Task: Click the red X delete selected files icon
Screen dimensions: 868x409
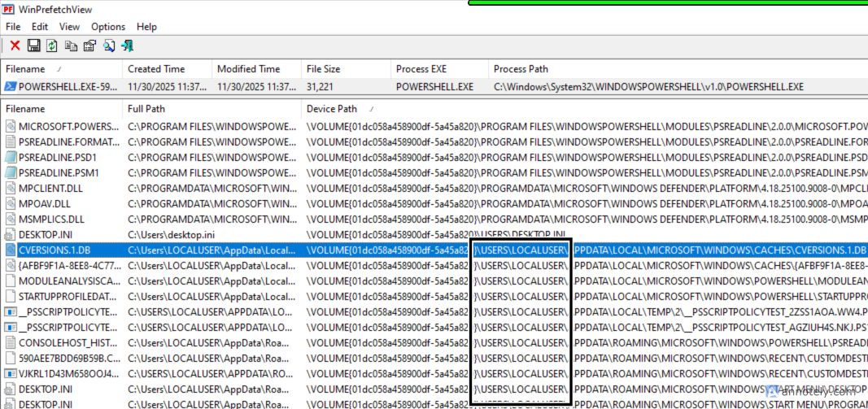Action: tap(15, 46)
